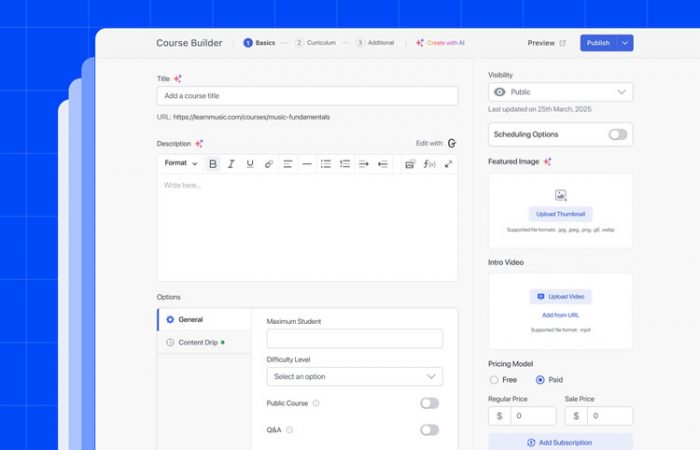Insert a link using the link icon
The width and height of the screenshot is (700, 450).
click(x=269, y=164)
